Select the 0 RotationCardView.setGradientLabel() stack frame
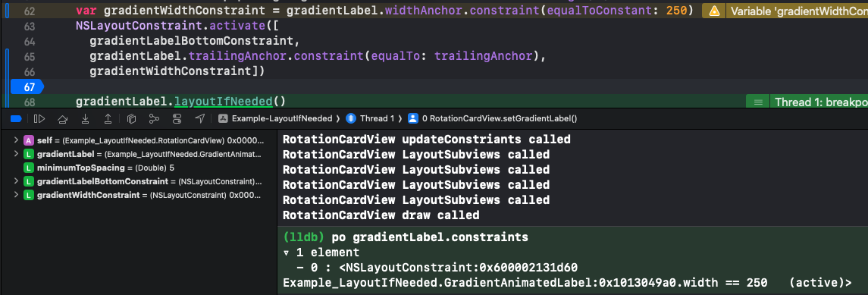 tap(493, 118)
